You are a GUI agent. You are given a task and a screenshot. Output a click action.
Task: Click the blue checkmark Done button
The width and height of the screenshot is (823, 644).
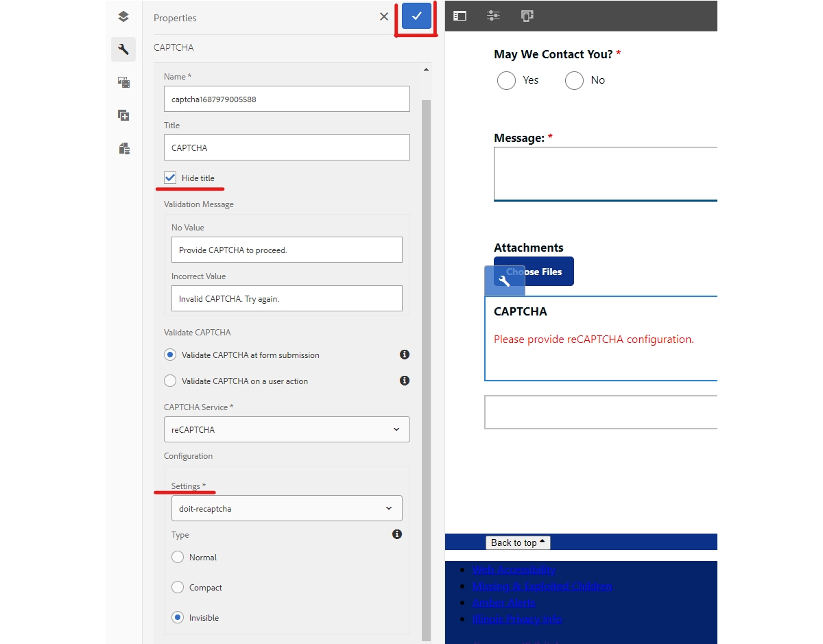(x=416, y=16)
